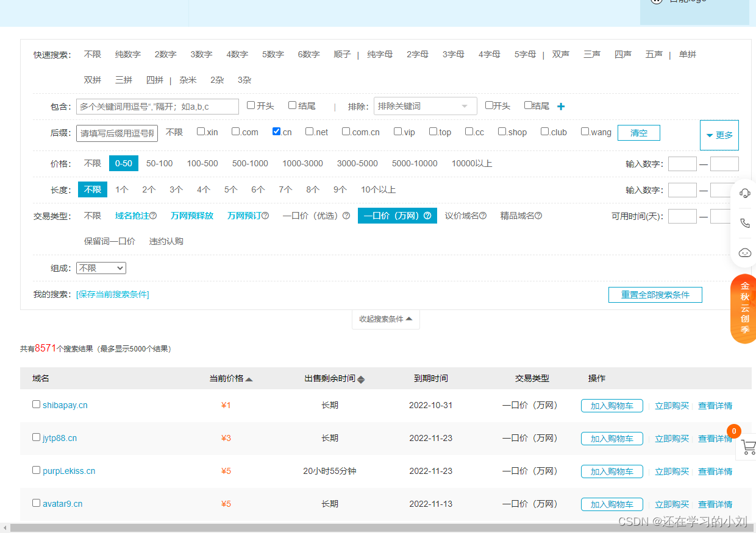Open the 组成 composition dropdown
Screen dimensions: 756x533
coord(101,268)
